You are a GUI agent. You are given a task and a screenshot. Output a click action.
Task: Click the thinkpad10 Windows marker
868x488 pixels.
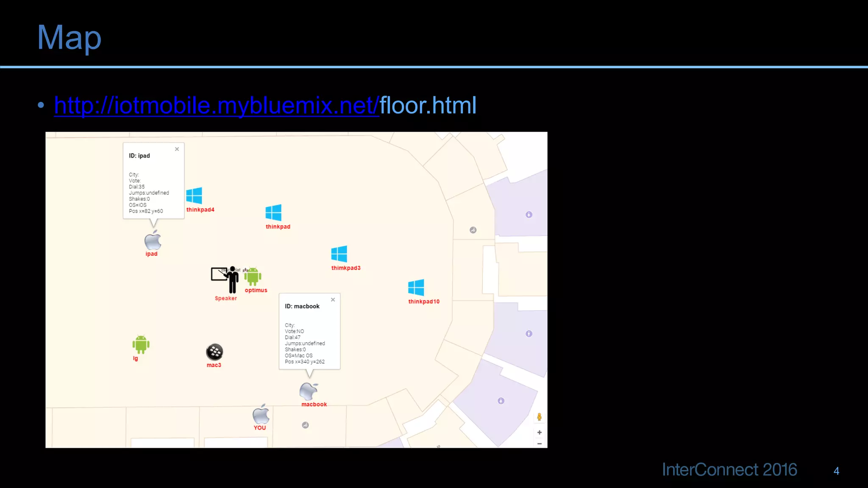[416, 288]
